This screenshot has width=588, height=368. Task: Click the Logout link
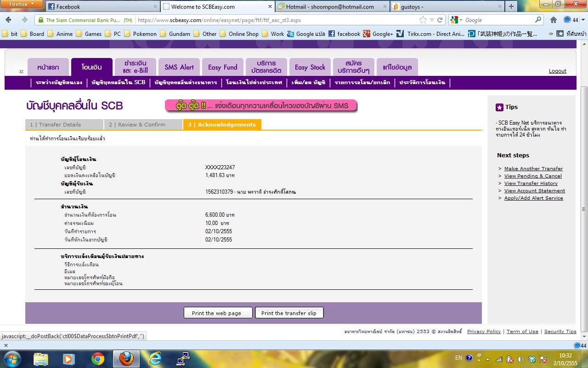coord(558,71)
